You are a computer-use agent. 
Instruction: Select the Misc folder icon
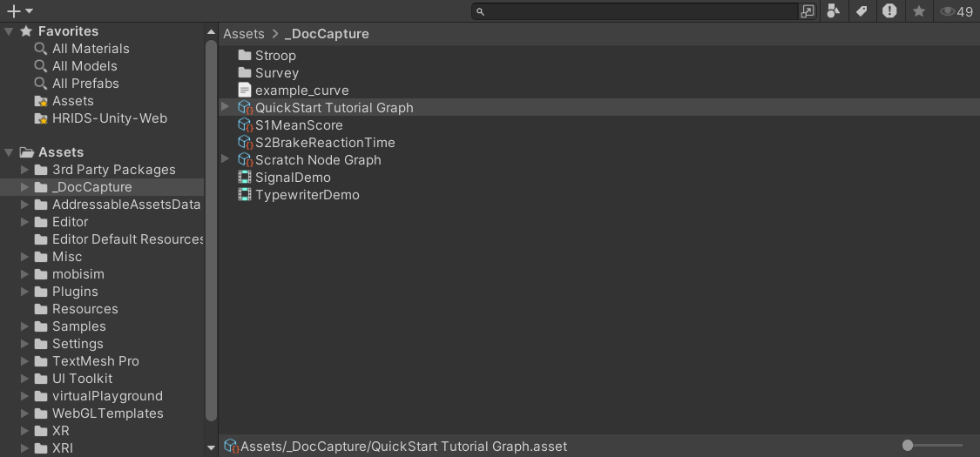point(41,257)
